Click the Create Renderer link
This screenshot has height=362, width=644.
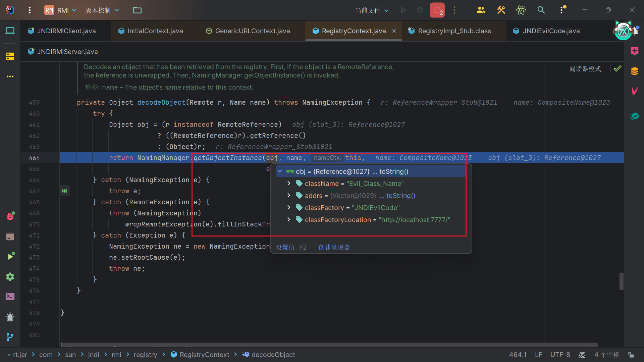point(334,247)
